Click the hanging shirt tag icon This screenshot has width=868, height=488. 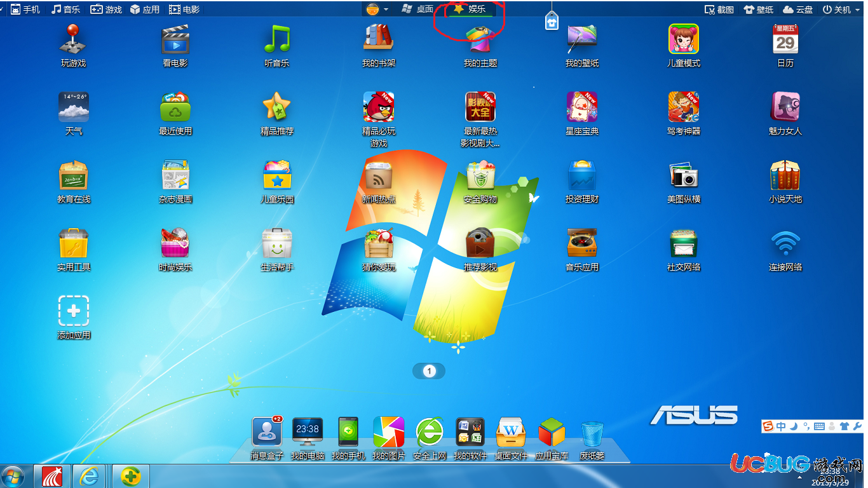point(552,21)
